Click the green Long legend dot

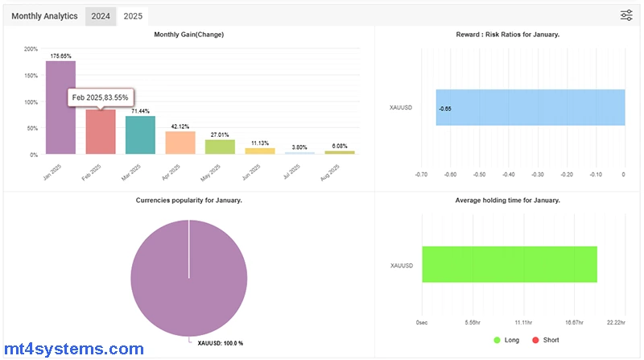497,341
